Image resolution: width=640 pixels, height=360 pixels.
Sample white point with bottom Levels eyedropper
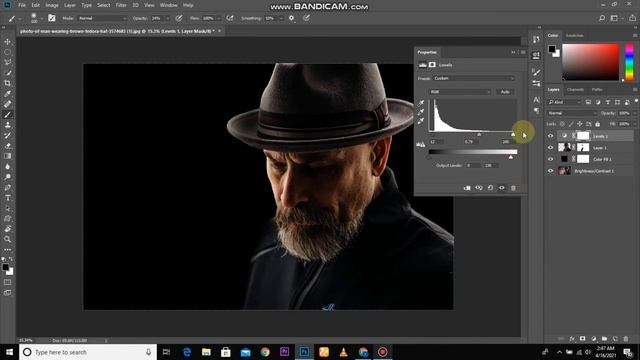pyautogui.click(x=421, y=121)
